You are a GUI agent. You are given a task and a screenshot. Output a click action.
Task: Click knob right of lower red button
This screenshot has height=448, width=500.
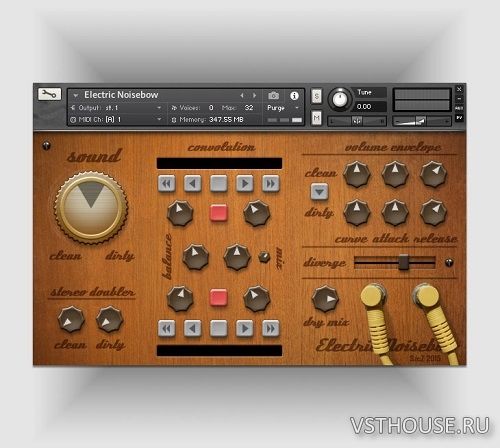tap(257, 298)
